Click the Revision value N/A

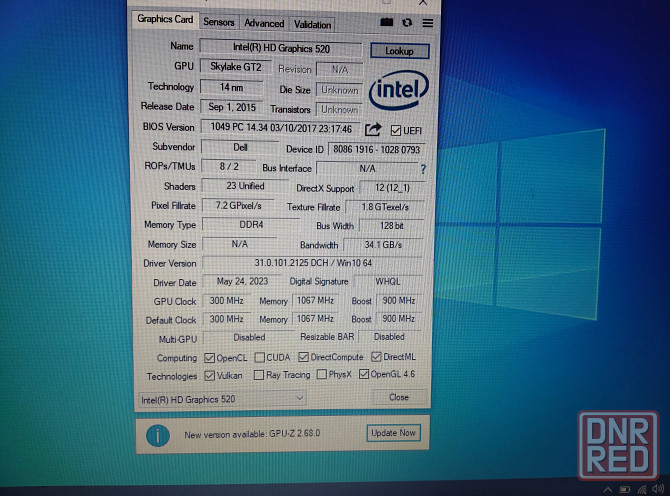[340, 70]
